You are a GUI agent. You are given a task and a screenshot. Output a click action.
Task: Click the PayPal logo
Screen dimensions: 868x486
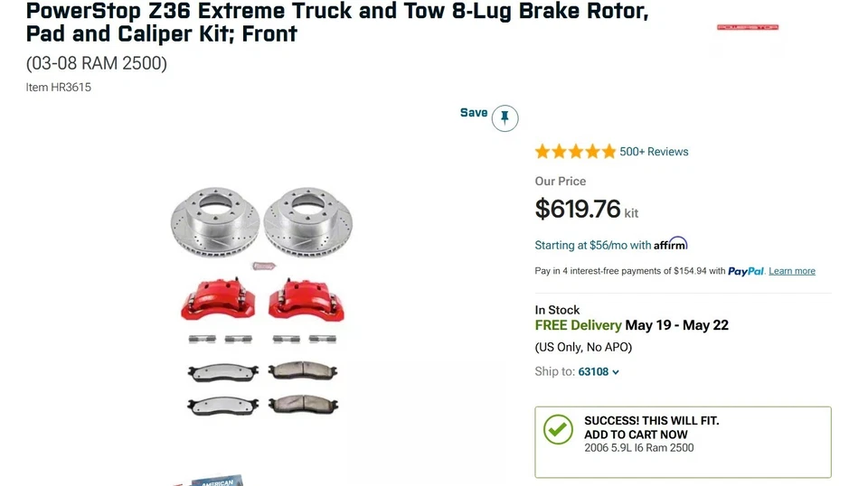(746, 271)
